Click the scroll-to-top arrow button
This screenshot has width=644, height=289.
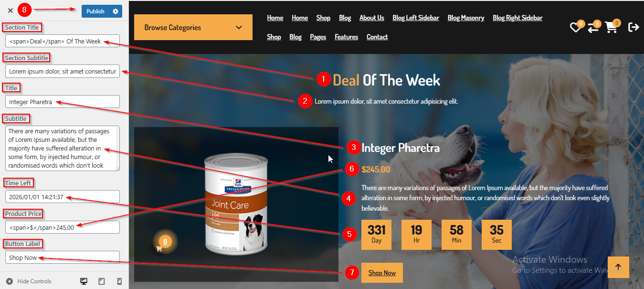(618, 267)
